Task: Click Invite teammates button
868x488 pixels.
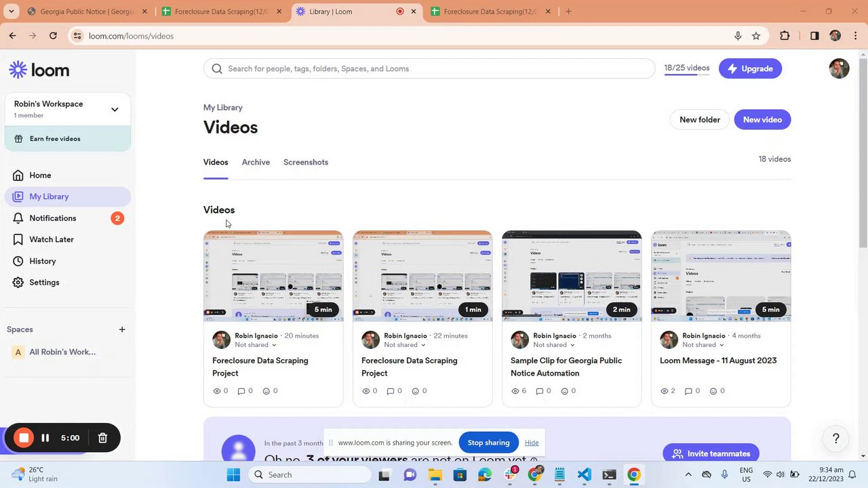Action: pyautogui.click(x=711, y=453)
